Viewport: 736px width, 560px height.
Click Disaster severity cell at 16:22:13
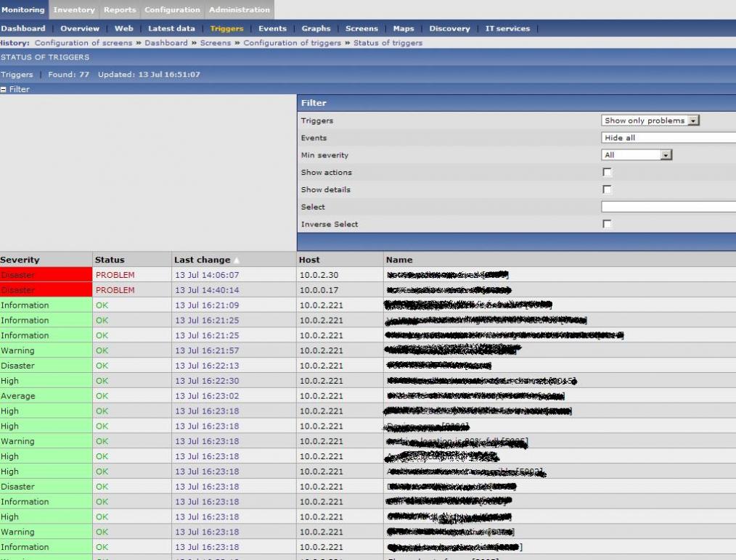(x=46, y=366)
